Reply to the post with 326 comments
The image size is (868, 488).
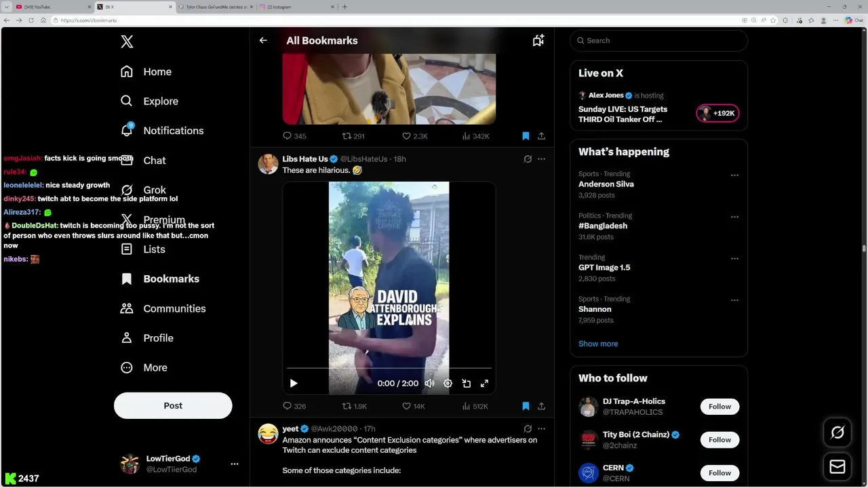click(x=294, y=406)
